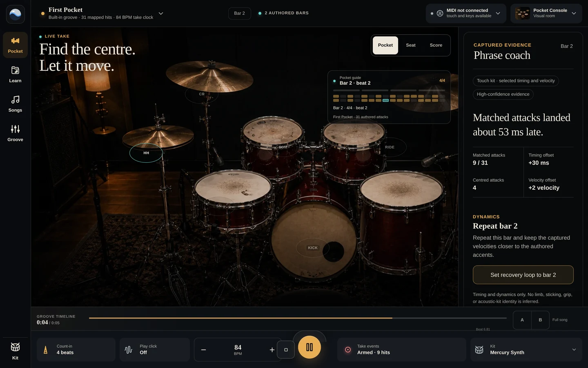588x368 pixels.
Task: Click the MIDI connection icon
Action: [x=440, y=13]
